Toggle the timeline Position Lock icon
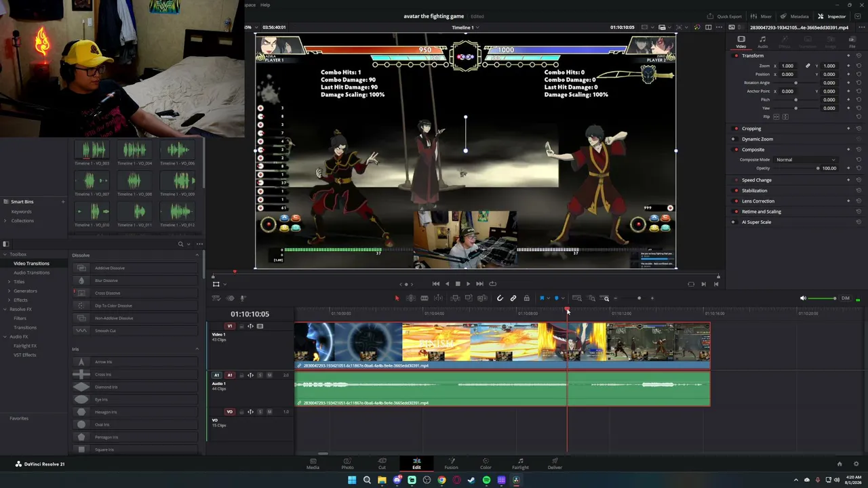 click(x=526, y=298)
